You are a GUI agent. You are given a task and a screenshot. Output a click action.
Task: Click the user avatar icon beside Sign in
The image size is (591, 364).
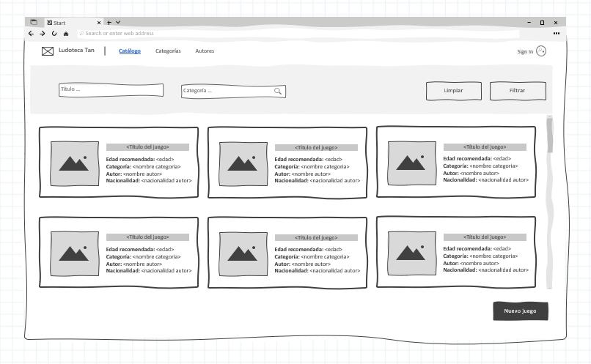[x=541, y=51]
